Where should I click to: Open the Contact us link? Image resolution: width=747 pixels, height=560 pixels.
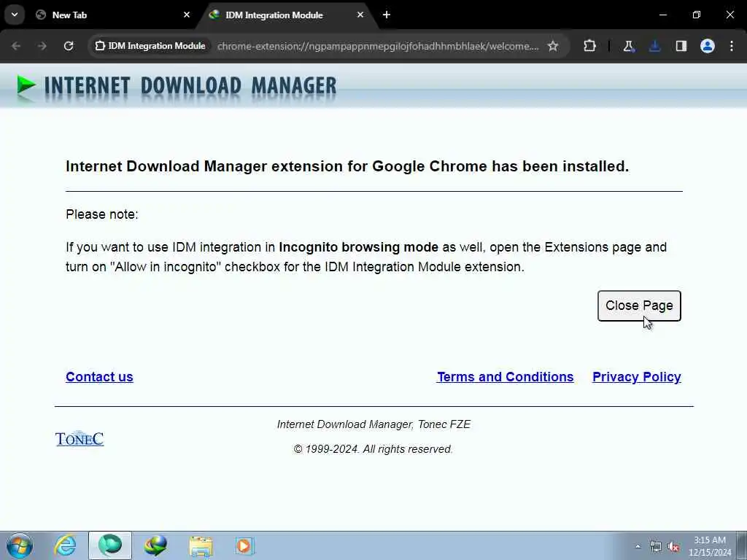click(99, 377)
